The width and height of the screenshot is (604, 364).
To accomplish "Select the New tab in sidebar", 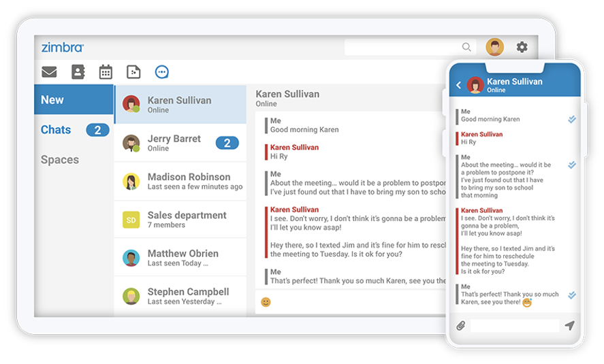I will click(x=74, y=100).
